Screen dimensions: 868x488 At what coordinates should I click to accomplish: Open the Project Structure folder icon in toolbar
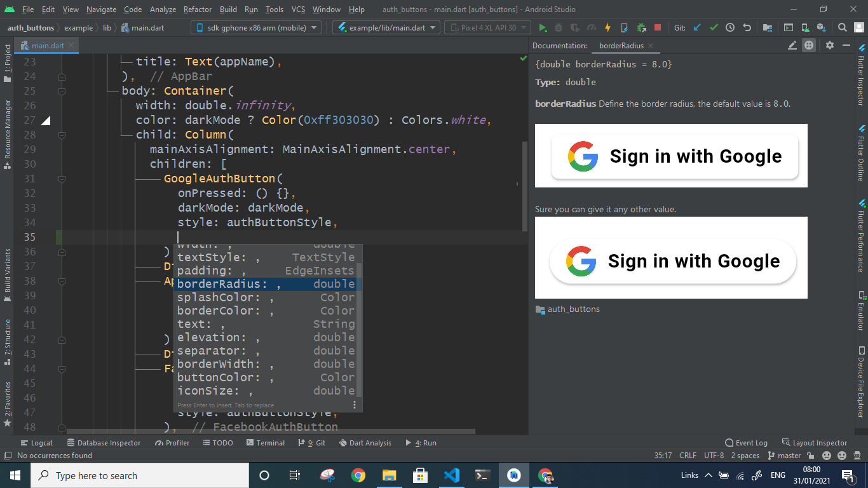tap(768, 27)
